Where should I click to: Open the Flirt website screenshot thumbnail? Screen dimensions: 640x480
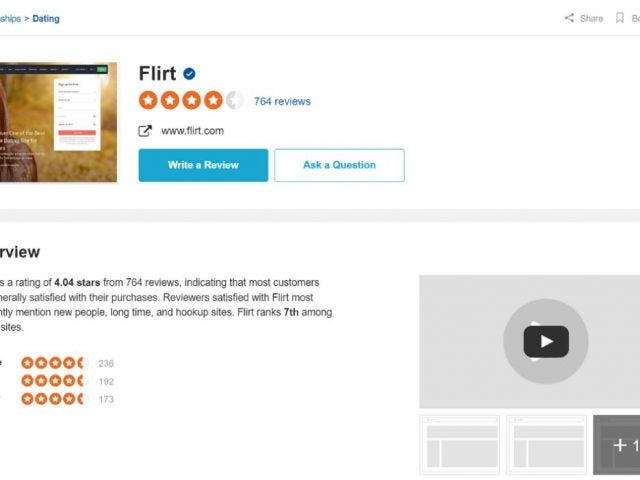(58, 122)
